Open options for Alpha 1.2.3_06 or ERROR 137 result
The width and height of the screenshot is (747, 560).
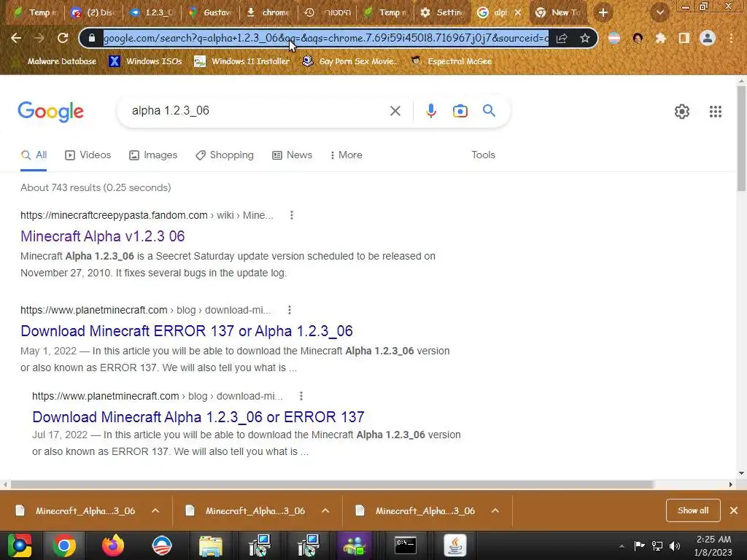tap(301, 396)
